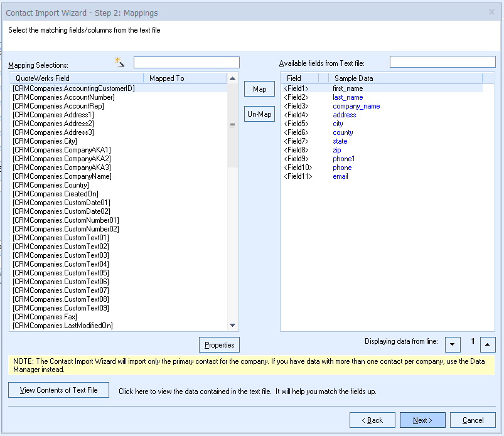The height and width of the screenshot is (436, 504).
Task: Select Field3 company_name row
Action: click(x=356, y=106)
